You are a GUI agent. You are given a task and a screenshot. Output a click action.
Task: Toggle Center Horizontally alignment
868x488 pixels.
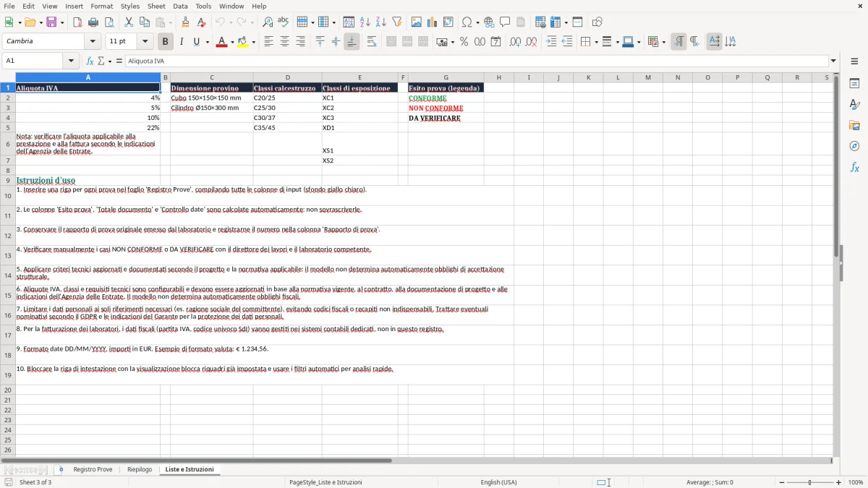click(284, 42)
